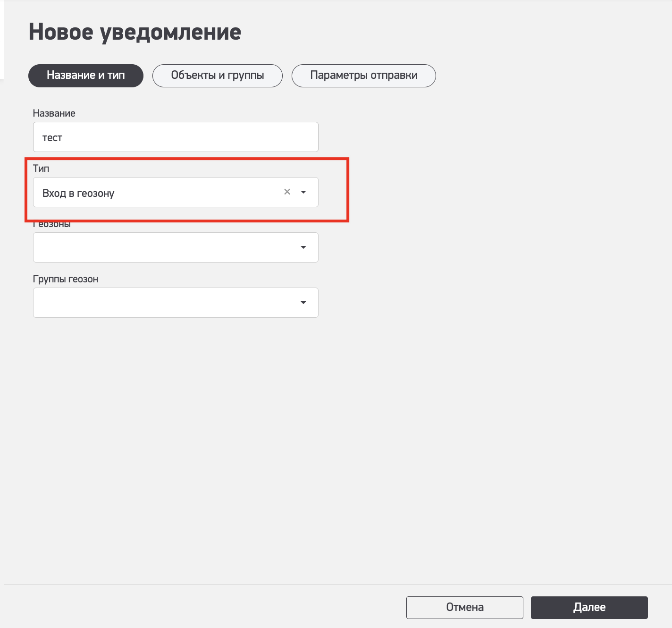Viewport: 672px width, 628px height.
Task: Click the Тип field label
Action: [41, 169]
